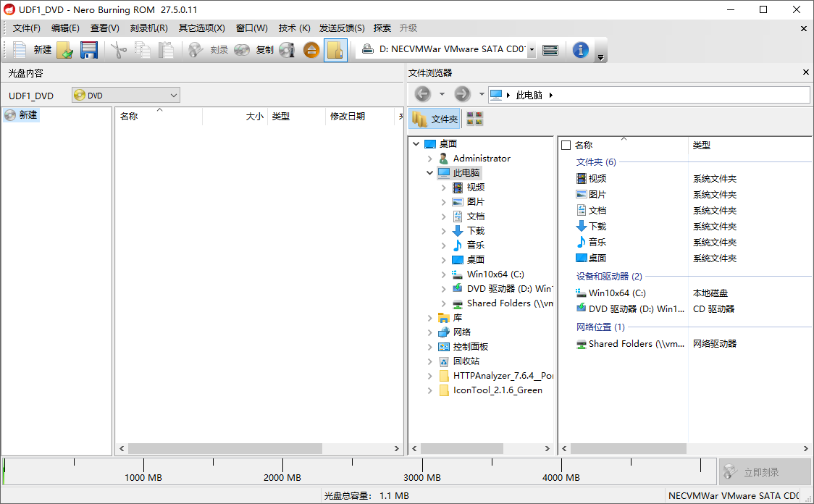The height and width of the screenshot is (504, 814).
Task: Expand the 下载 folder in the tree
Action: tap(443, 230)
